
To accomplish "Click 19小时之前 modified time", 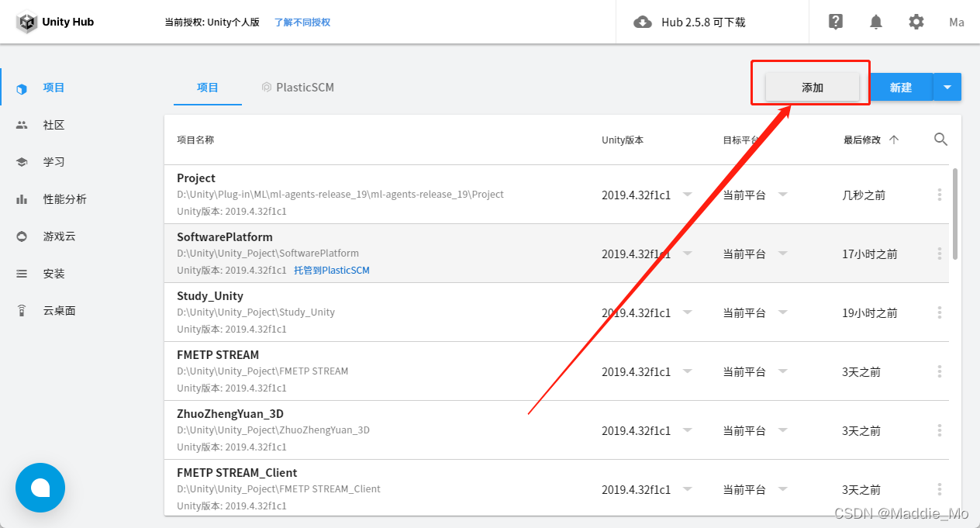I will coord(870,313).
